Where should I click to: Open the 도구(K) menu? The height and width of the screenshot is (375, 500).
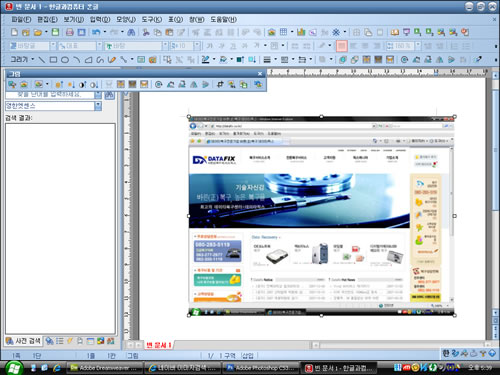tap(152, 20)
